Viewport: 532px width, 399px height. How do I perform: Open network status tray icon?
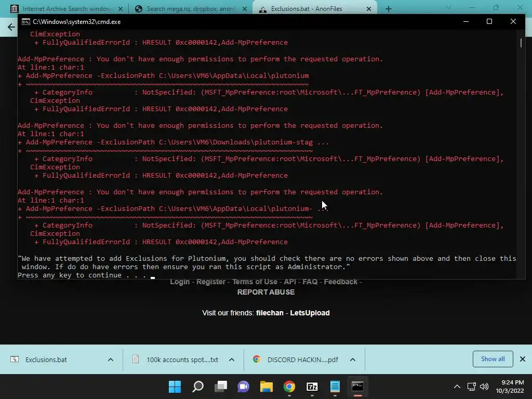pyautogui.click(x=471, y=387)
